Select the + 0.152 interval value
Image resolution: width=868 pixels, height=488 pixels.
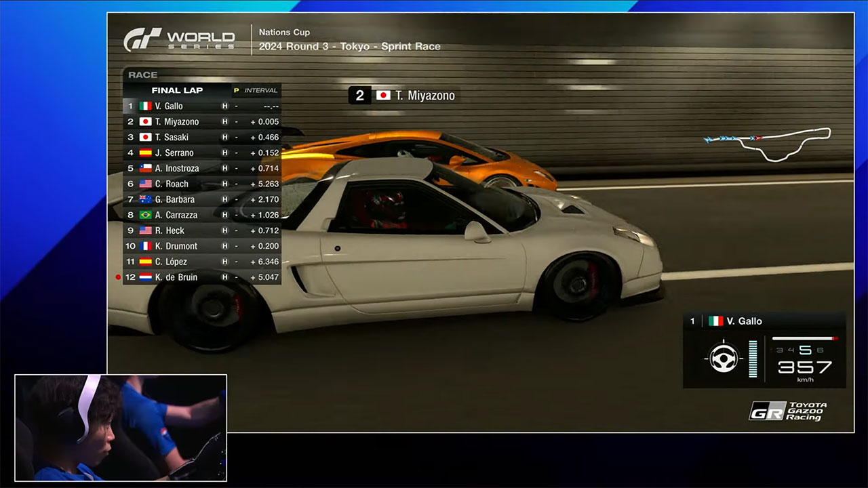[x=264, y=153]
